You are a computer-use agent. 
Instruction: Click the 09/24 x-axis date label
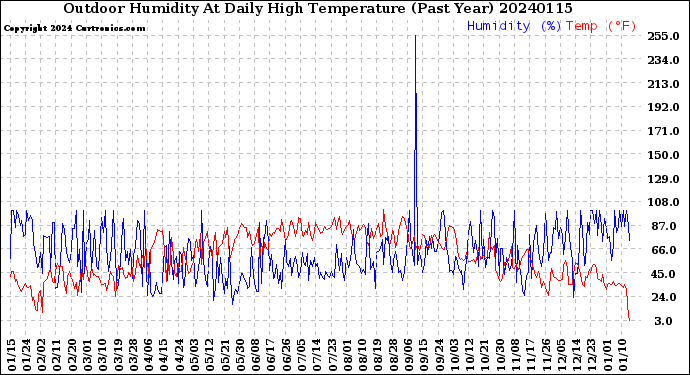pyautogui.click(x=439, y=355)
